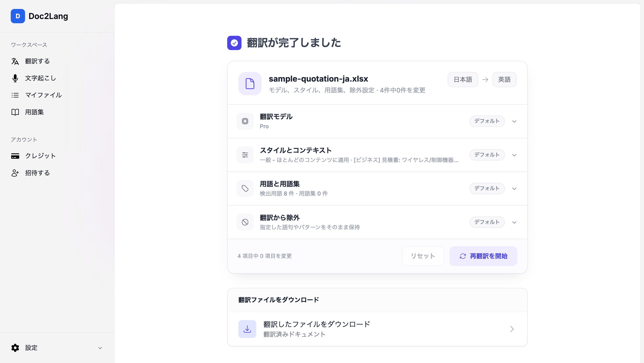
Task: Click the arrow between 日本語 and 英語
Action: 485,79
